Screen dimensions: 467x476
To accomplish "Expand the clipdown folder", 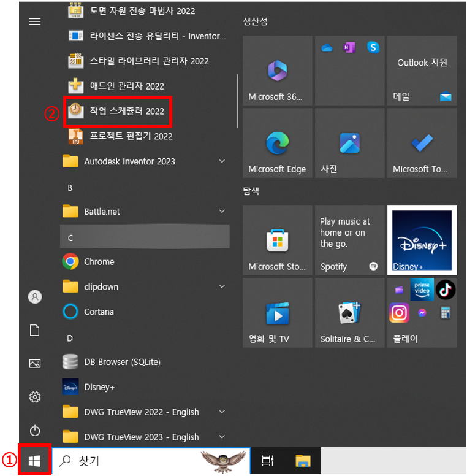I will 145,286.
